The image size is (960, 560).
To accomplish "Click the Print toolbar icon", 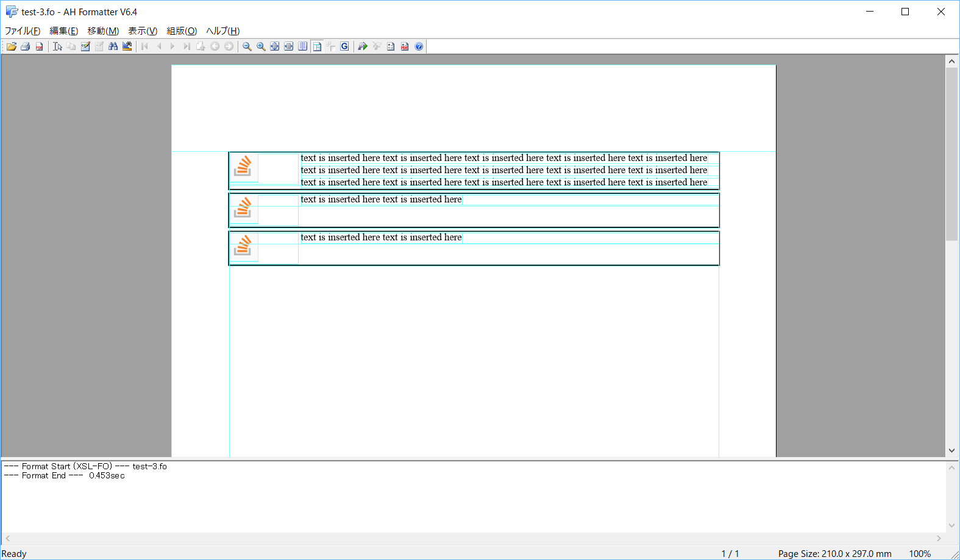I will pyautogui.click(x=26, y=46).
